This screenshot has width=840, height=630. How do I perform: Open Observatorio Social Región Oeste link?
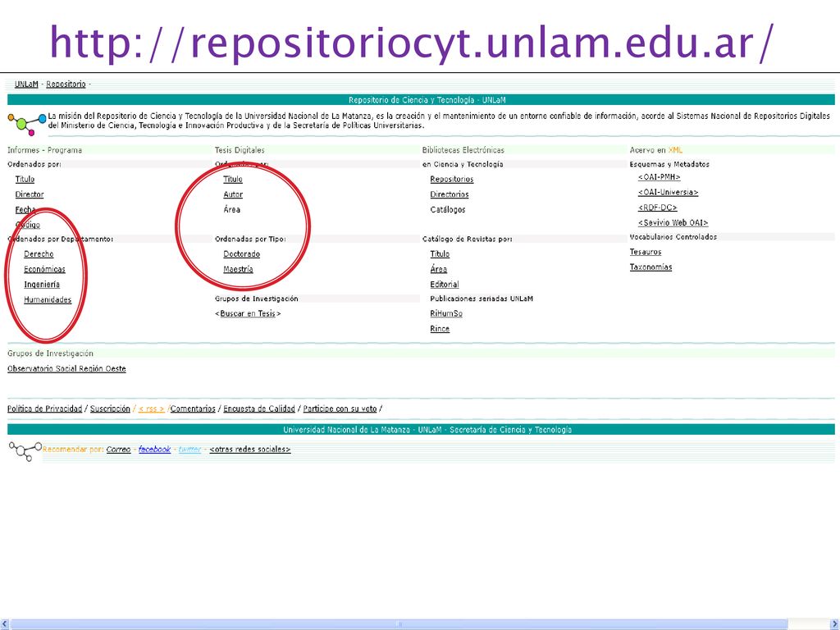(x=66, y=368)
